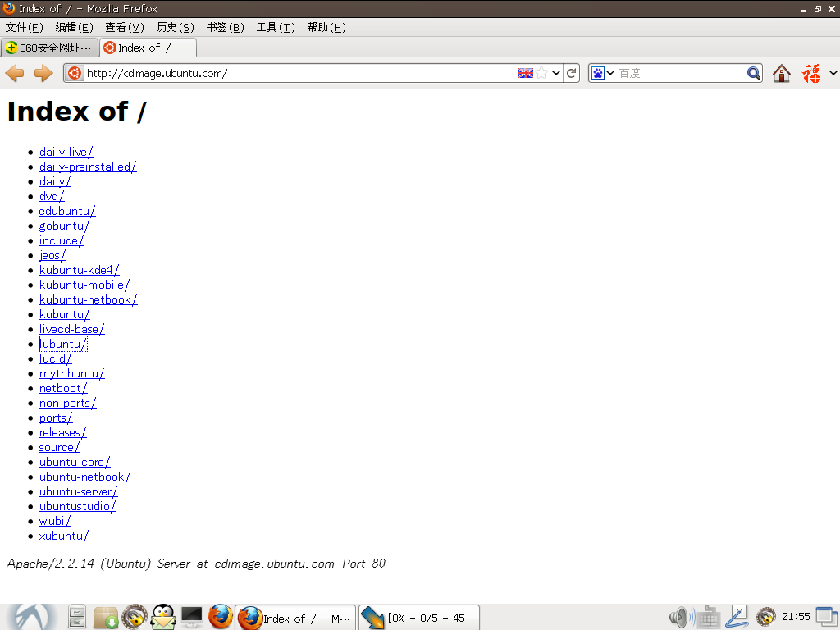Expand the toolbar overflow chevron at far right
Viewport: 840px width, 630px height.
[x=833, y=73]
